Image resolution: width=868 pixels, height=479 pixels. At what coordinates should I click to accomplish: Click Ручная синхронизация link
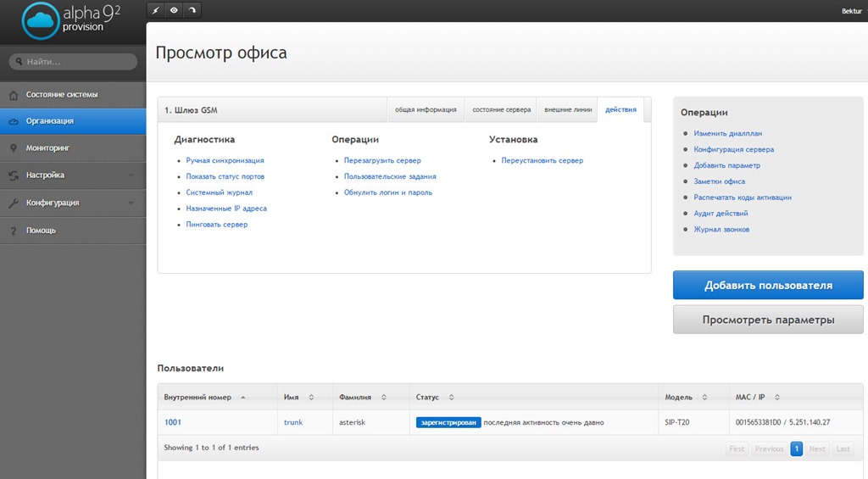pyautogui.click(x=225, y=160)
